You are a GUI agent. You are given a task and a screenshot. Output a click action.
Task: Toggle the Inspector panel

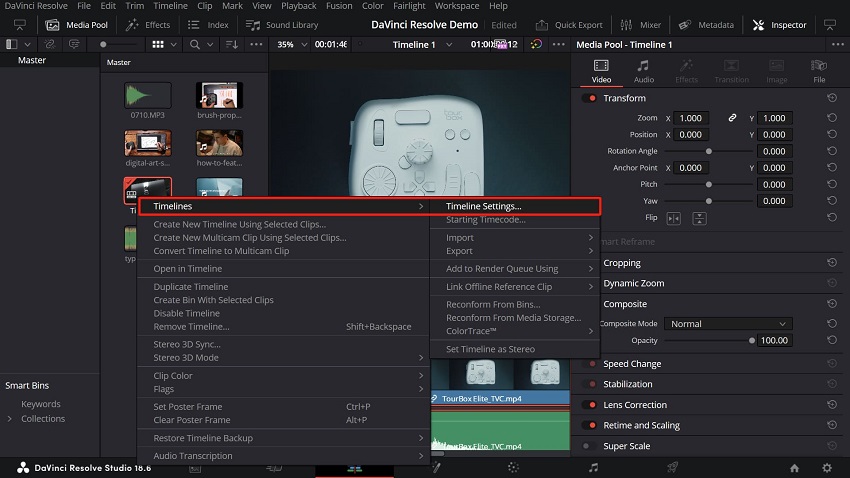click(780, 25)
